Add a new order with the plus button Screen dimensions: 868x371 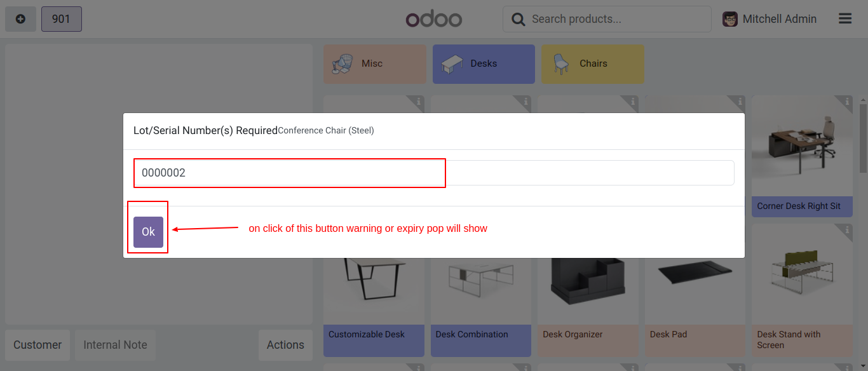[20, 19]
